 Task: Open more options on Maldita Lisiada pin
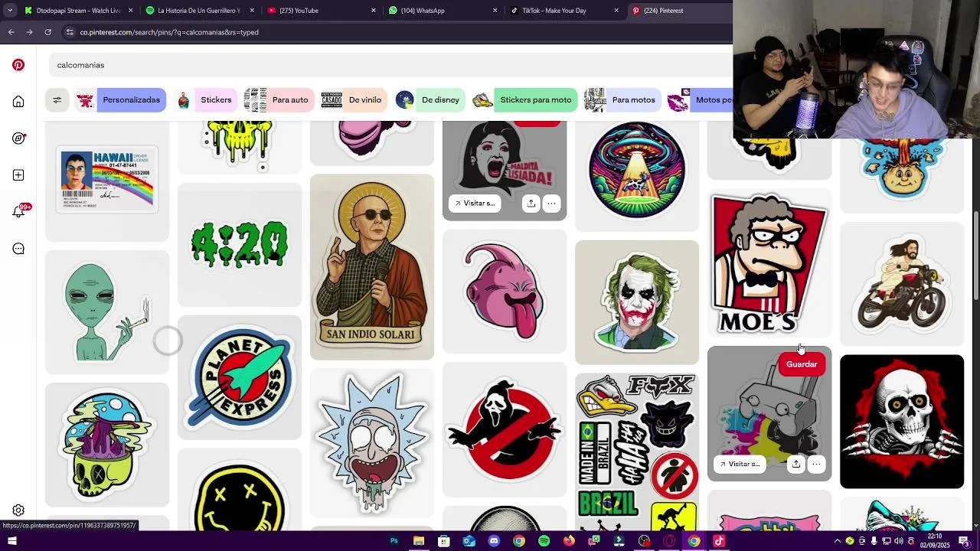point(551,203)
